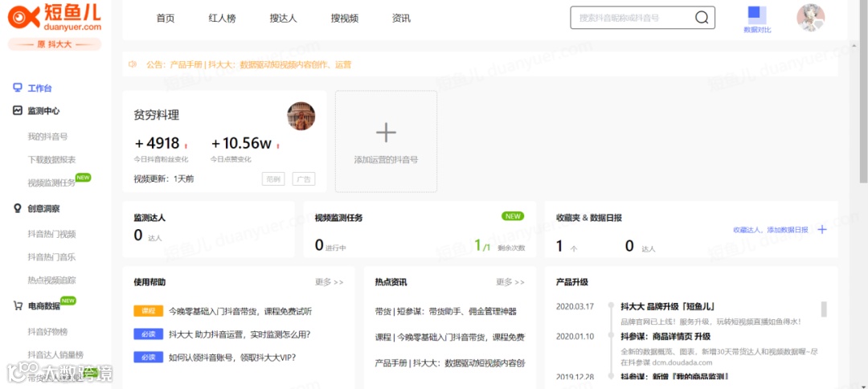Open 带货 | 短参谋 news item

click(x=445, y=312)
